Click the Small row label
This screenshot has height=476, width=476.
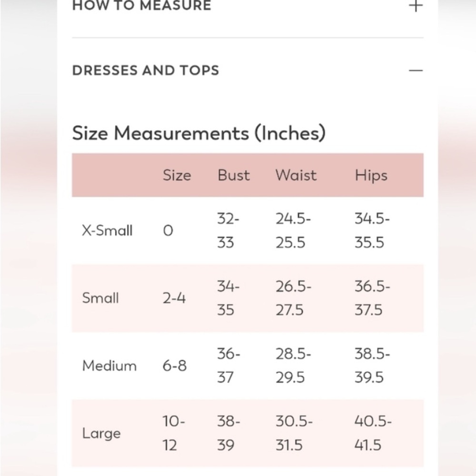(100, 298)
